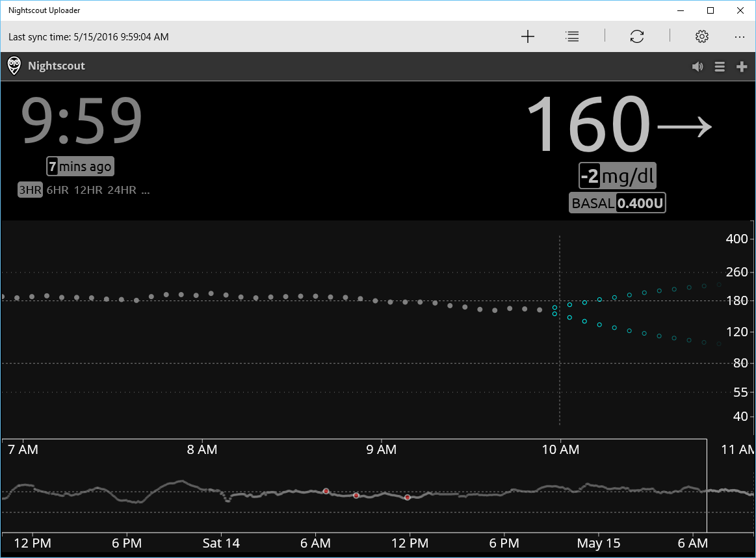Expand details on the -2 mg/dl delta pill
This screenshot has width=756, height=558.
(x=618, y=176)
